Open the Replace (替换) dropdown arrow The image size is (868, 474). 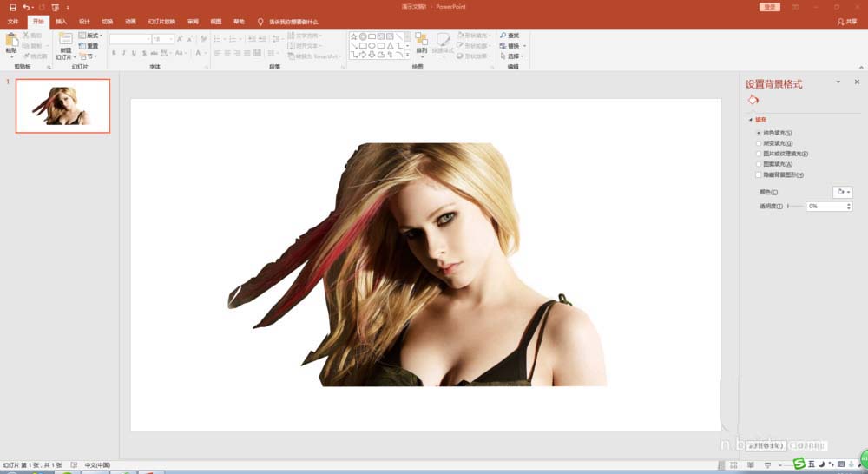525,46
